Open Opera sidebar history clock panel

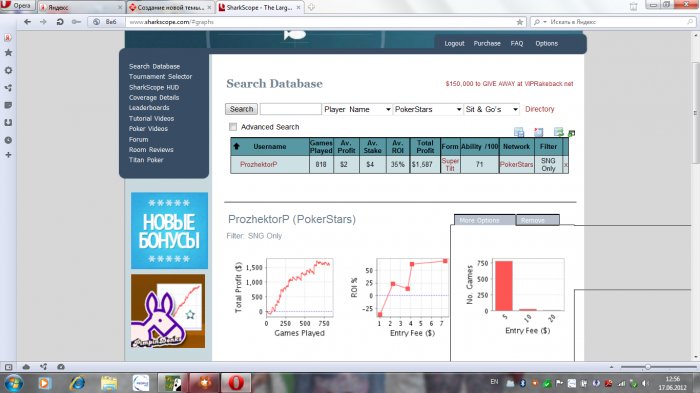point(8,140)
